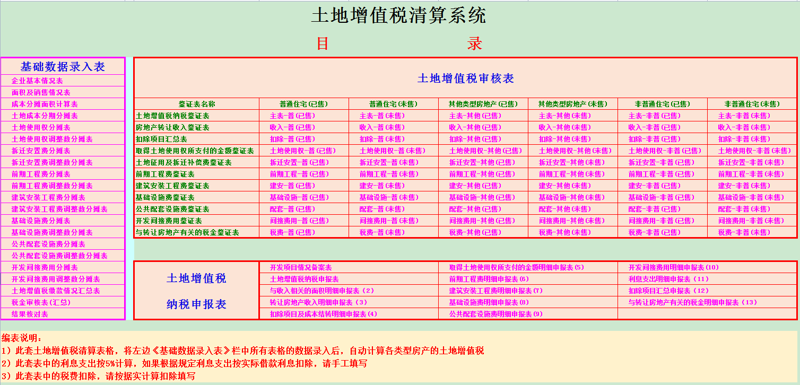Image resolution: width=800 pixels, height=385 pixels.
Task: Open 配套-其他(已售) link
Action: coord(476,209)
